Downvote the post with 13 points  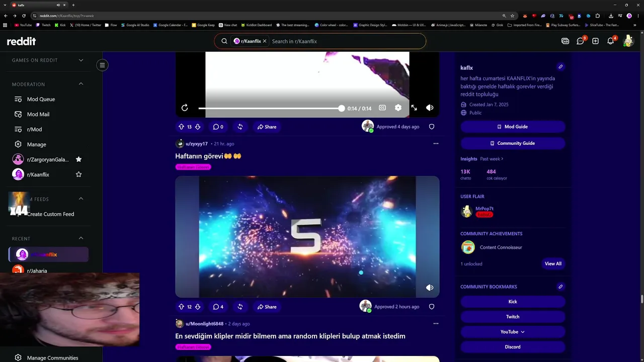point(198,127)
